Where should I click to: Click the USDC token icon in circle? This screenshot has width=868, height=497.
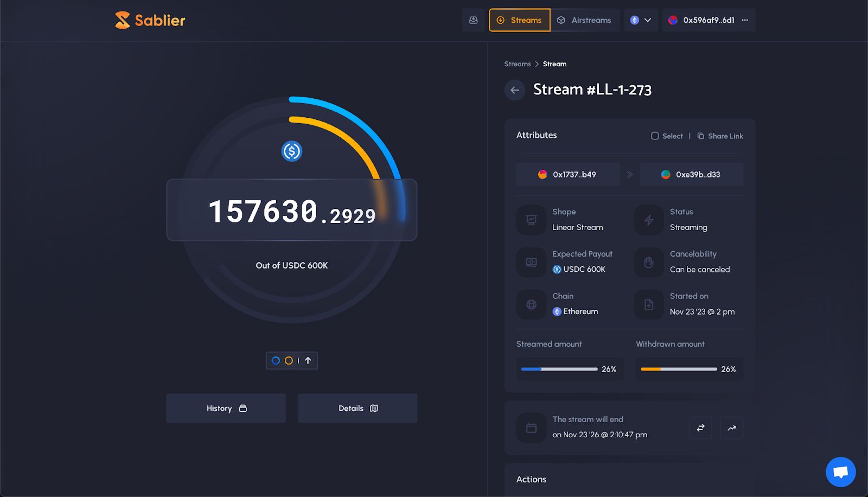[292, 151]
